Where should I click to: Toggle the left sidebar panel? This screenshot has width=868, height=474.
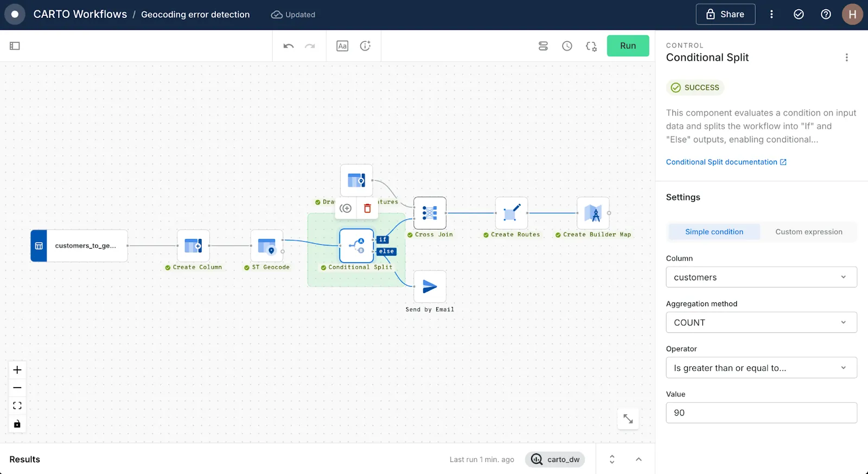point(15,46)
